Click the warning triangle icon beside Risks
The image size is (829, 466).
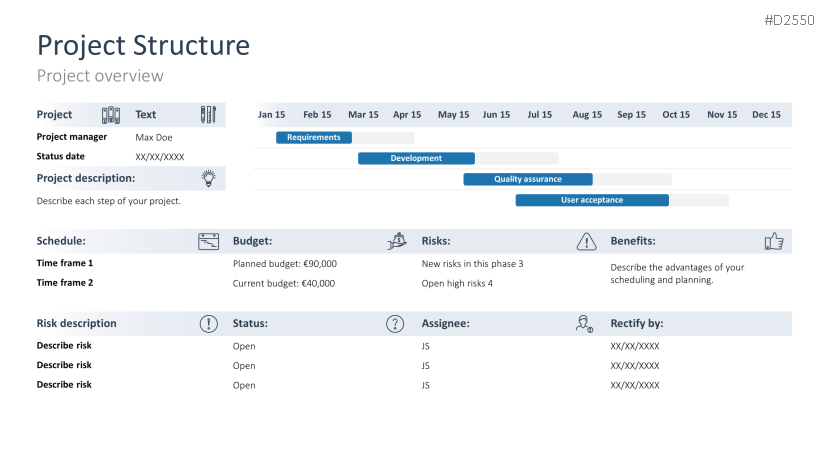tap(586, 241)
